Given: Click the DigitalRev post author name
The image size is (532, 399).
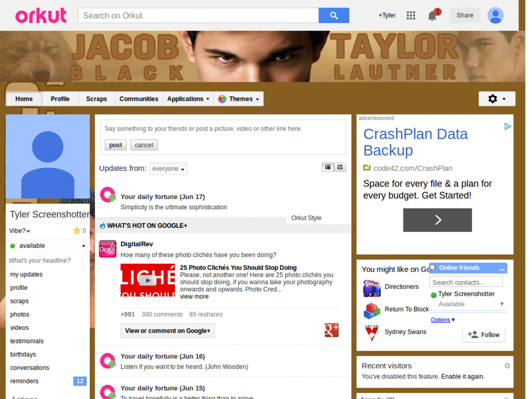Looking at the screenshot, I should coord(137,244).
